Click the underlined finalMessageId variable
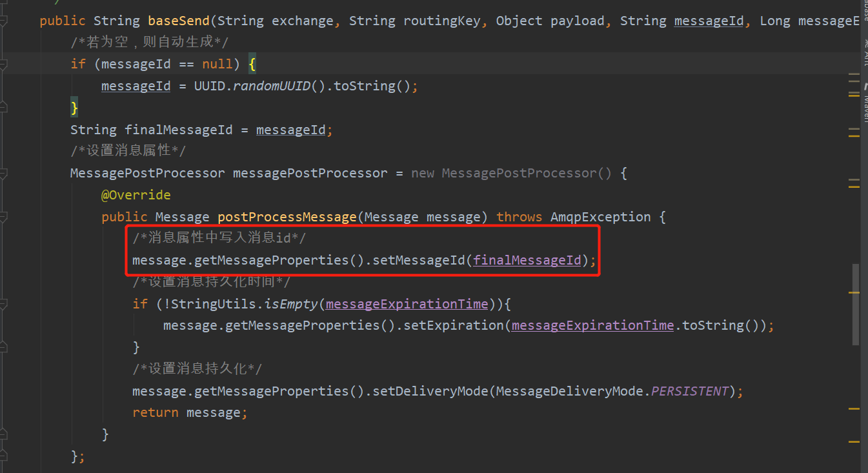 coord(527,259)
